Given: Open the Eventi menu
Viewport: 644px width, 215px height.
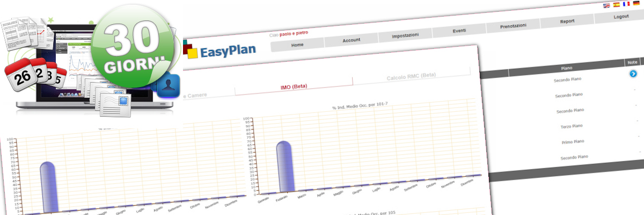Looking at the screenshot, I should point(459,31).
